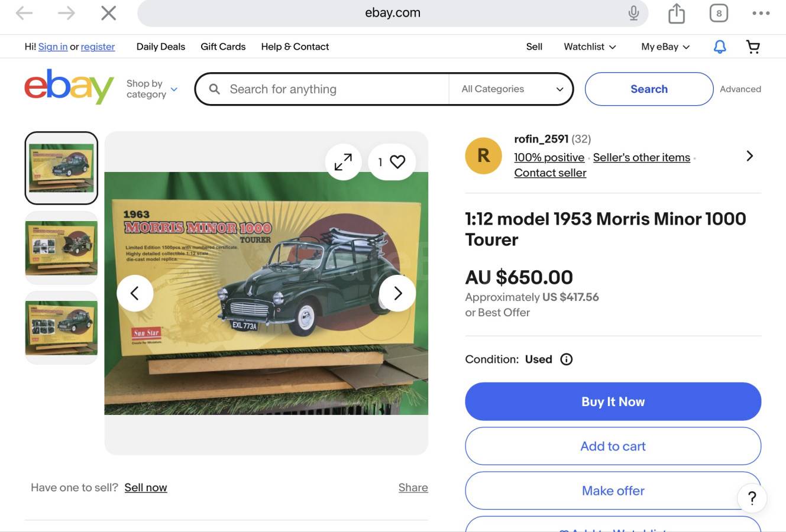Click the notifications bell icon
Image resolution: width=786 pixels, height=532 pixels.
click(720, 47)
